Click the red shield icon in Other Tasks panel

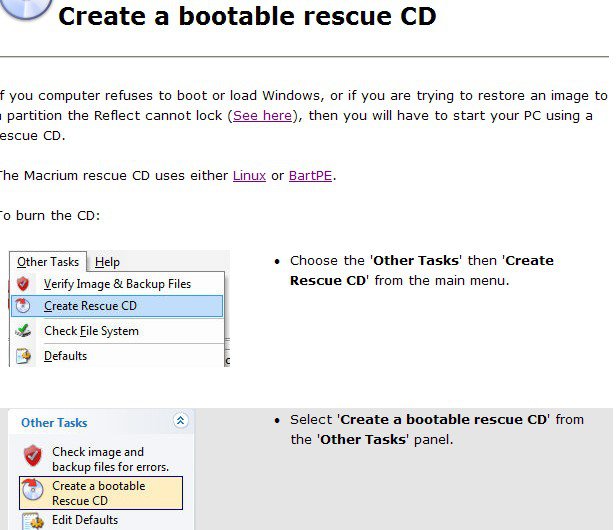[x=33, y=456]
